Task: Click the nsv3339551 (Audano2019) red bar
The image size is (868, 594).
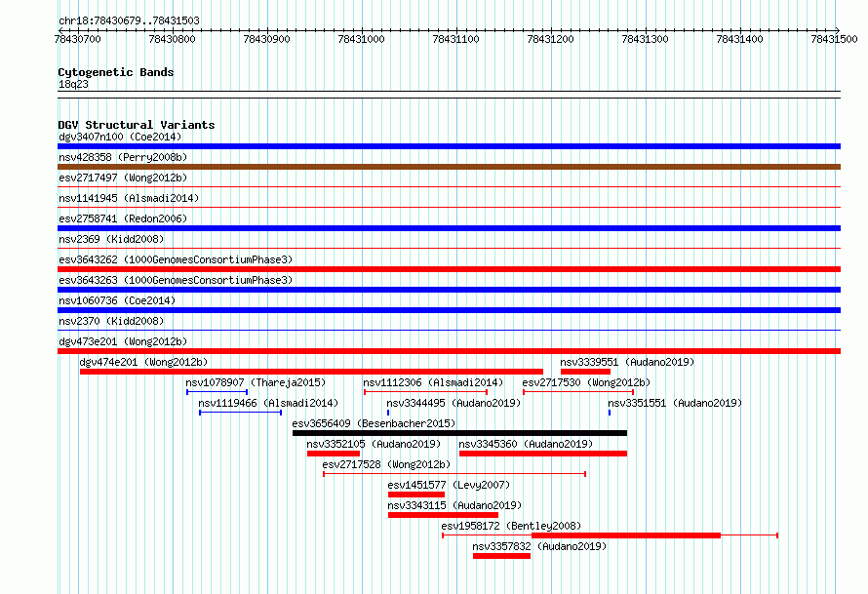Action: tap(585, 372)
